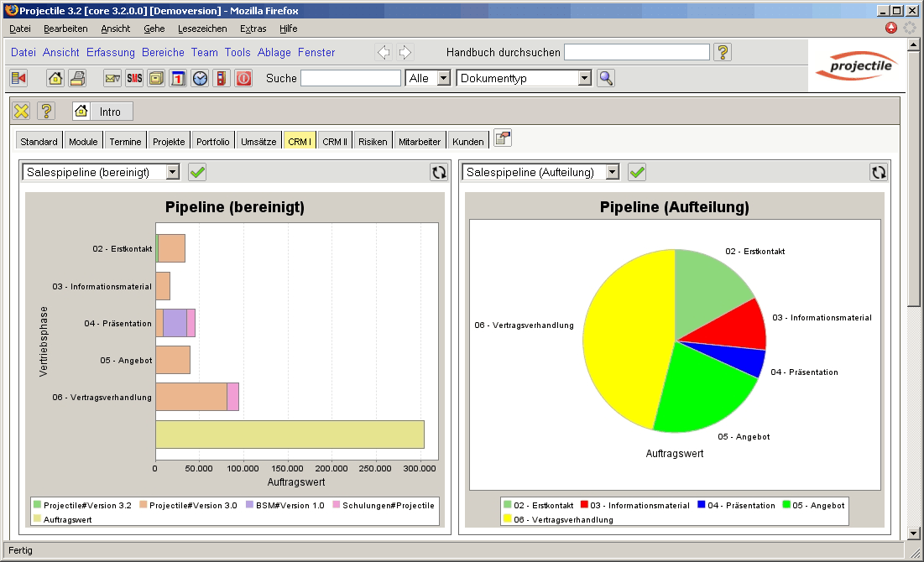Open the Alle search scope dropdown
The height and width of the screenshot is (562, 924).
(x=444, y=78)
